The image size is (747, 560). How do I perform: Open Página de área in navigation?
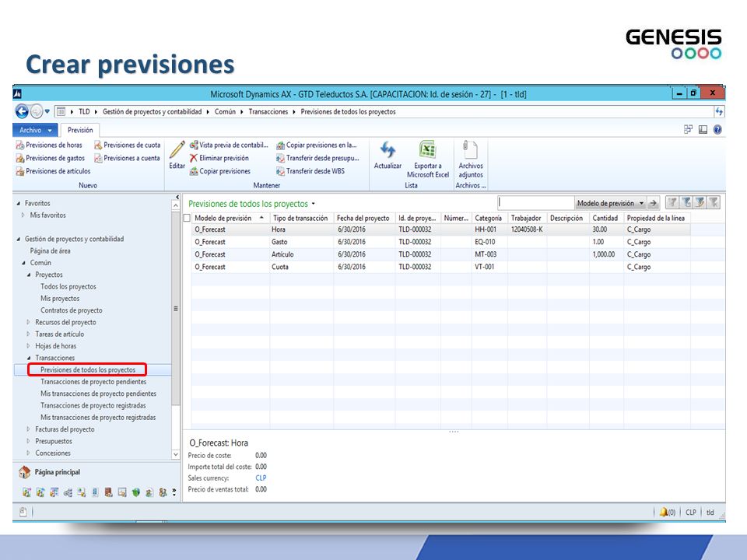point(50,251)
